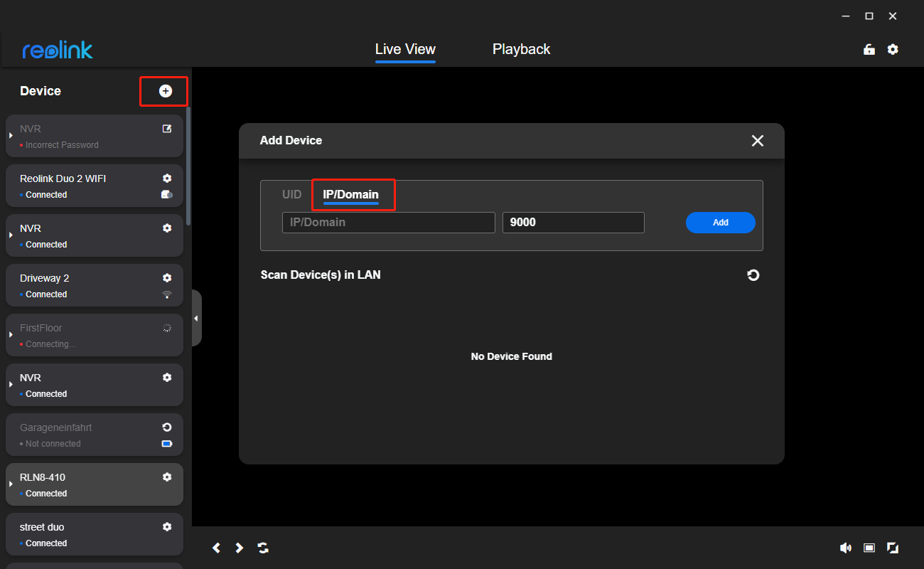Select the Reolink Duo 2 WIFI device
Image resolution: width=924 pixels, height=569 pixels.
tap(95, 186)
